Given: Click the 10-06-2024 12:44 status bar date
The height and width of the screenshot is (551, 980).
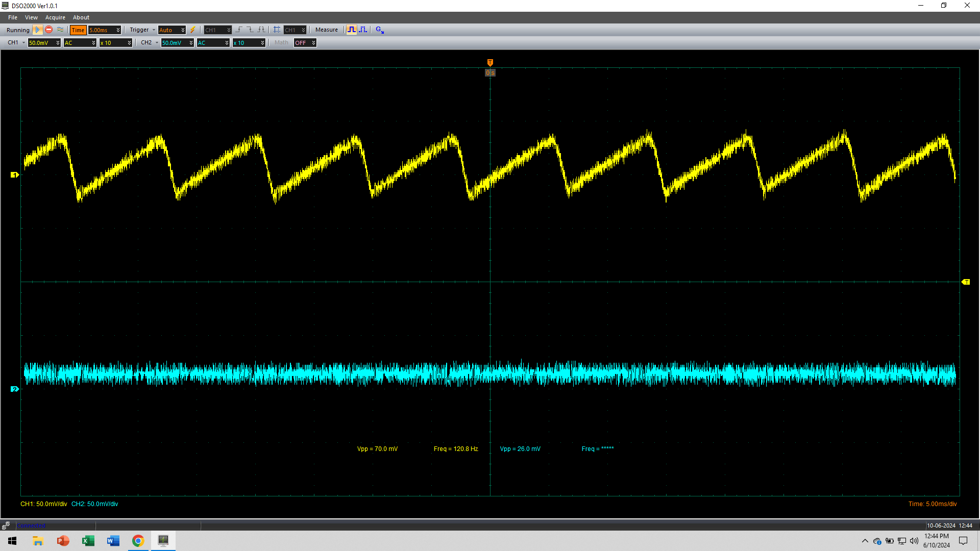Looking at the screenshot, I should [949, 525].
